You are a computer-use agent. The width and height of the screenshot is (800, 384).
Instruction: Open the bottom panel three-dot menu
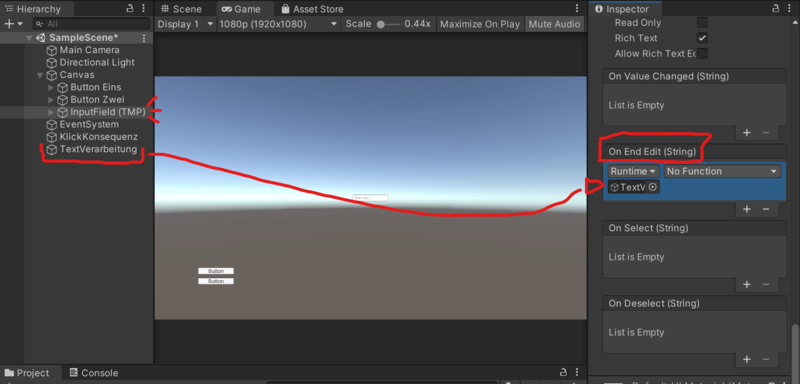tap(577, 373)
